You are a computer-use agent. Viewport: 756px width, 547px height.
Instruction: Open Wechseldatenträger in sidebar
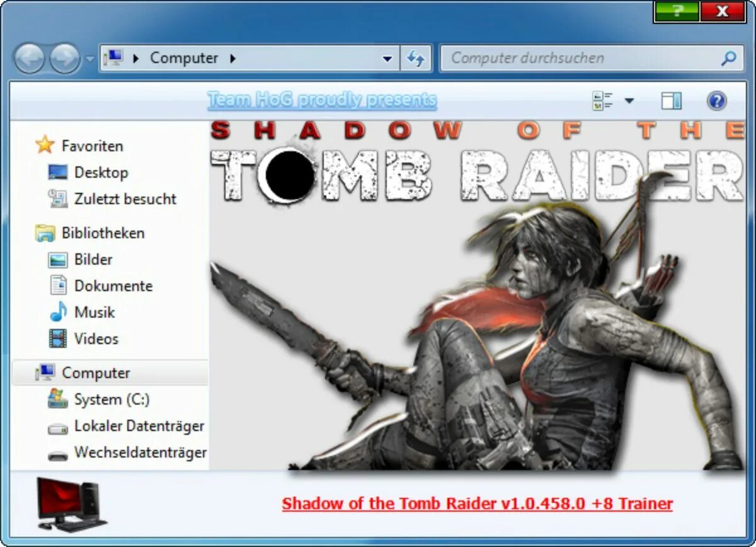pos(140,452)
